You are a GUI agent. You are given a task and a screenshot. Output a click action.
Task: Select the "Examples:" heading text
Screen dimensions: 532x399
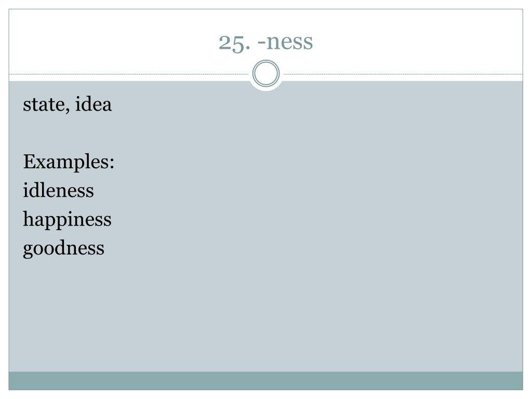(69, 162)
